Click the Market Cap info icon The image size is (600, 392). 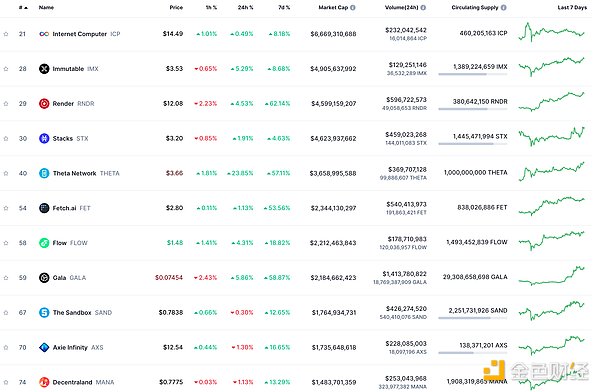coord(353,7)
